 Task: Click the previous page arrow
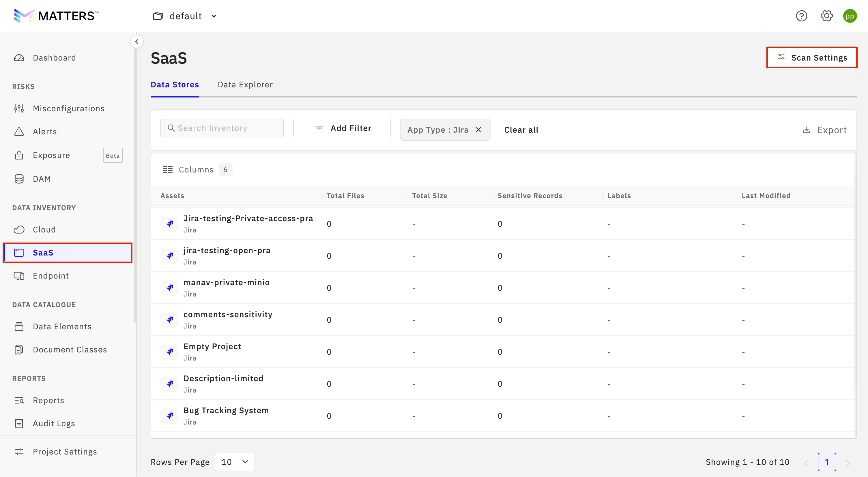(x=806, y=463)
